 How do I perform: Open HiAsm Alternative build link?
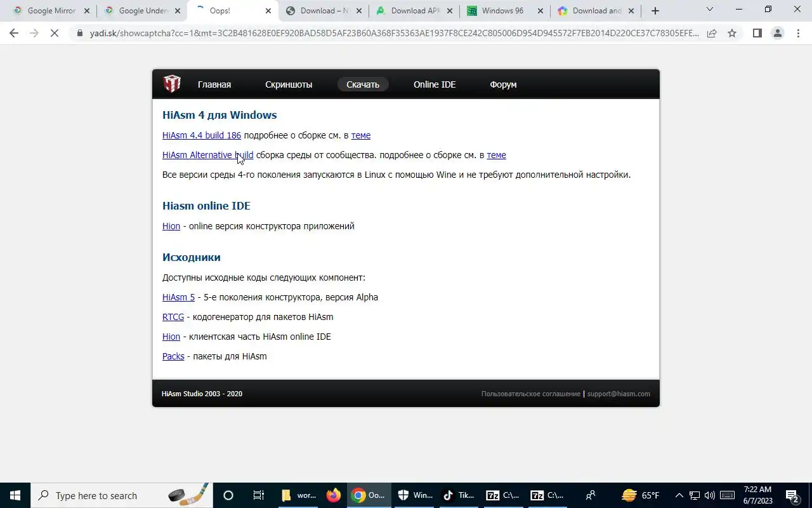coord(207,155)
